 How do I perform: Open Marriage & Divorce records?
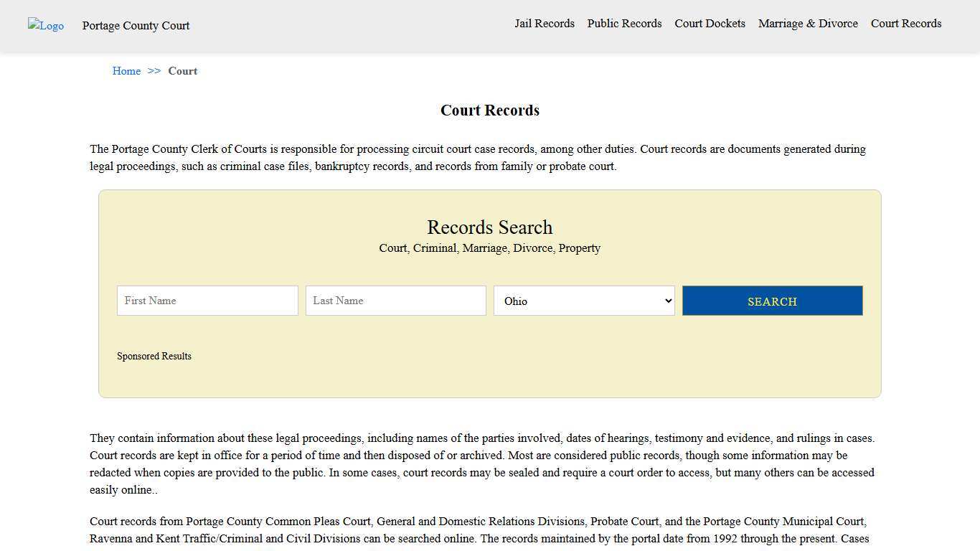[x=808, y=24]
